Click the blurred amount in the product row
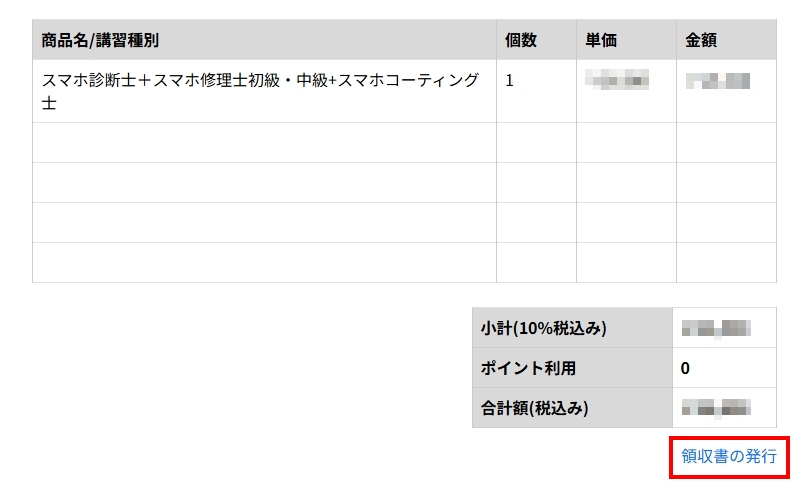Screen dimensions: 811x499 pos(718,80)
